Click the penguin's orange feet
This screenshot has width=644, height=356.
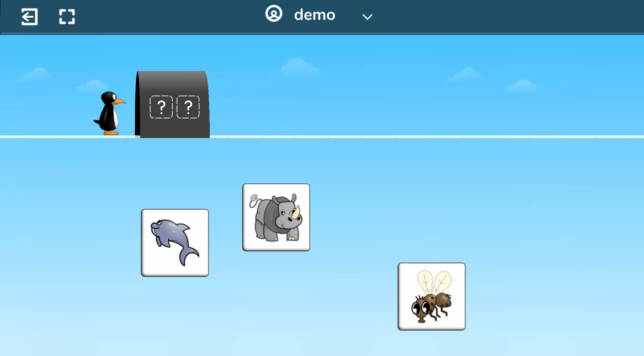coord(111,133)
